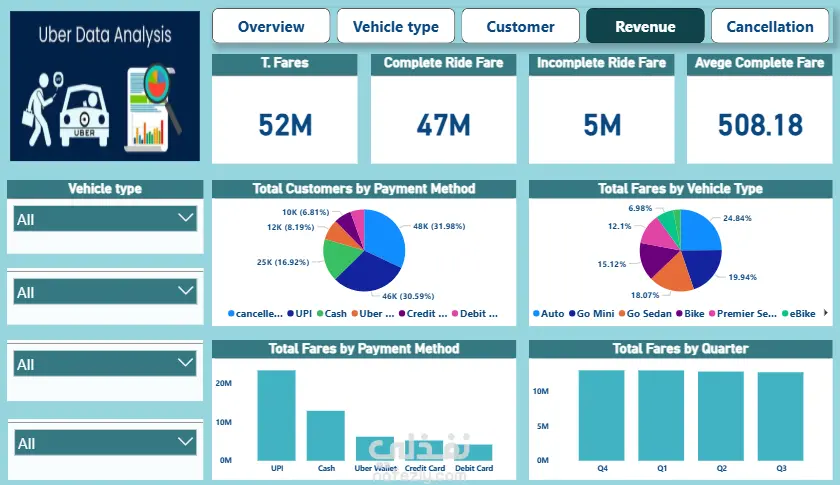Screen dimensions: 840x485
Task: Click the '25K (16.92%)' pie data label
Action: point(283,262)
